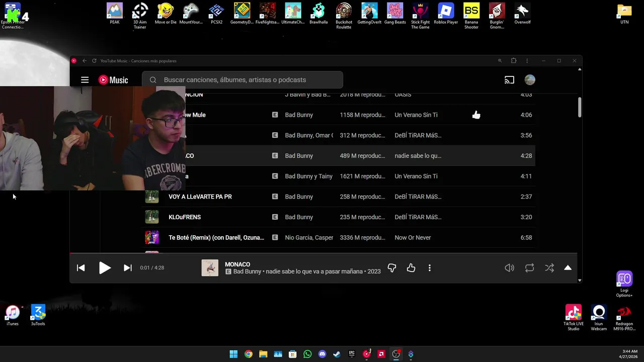Screen dimensions: 644x362
Task: Seek on the red song progress bar
Action: tap(323, 253)
